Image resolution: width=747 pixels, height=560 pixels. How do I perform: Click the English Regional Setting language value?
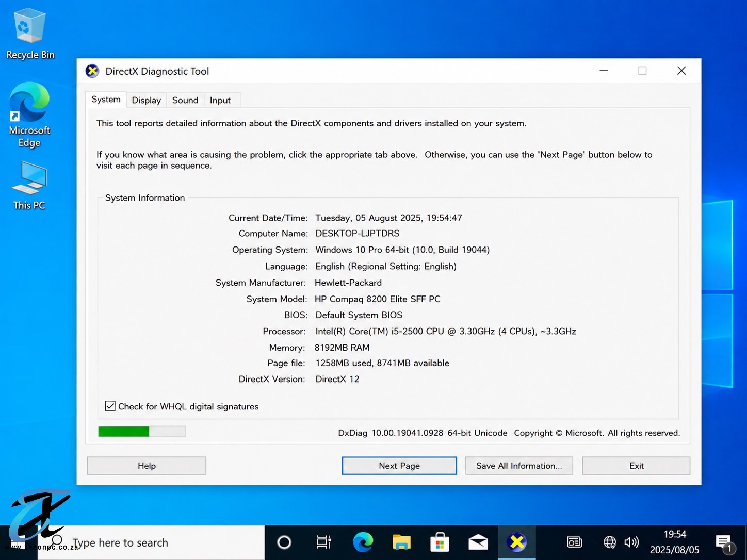(x=386, y=267)
